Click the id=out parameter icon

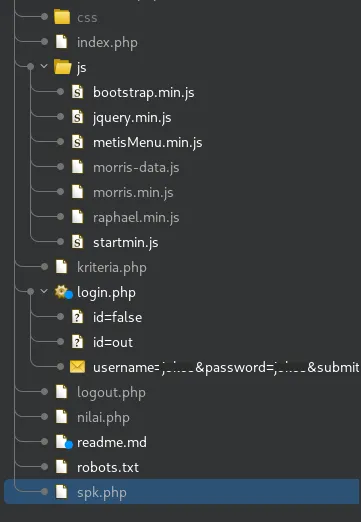[x=78, y=342]
